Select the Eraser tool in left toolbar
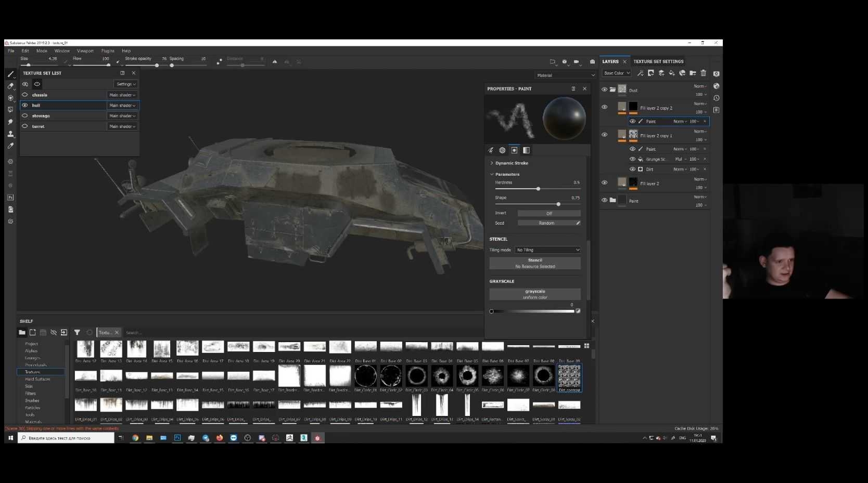The height and width of the screenshot is (483, 868). point(10,86)
